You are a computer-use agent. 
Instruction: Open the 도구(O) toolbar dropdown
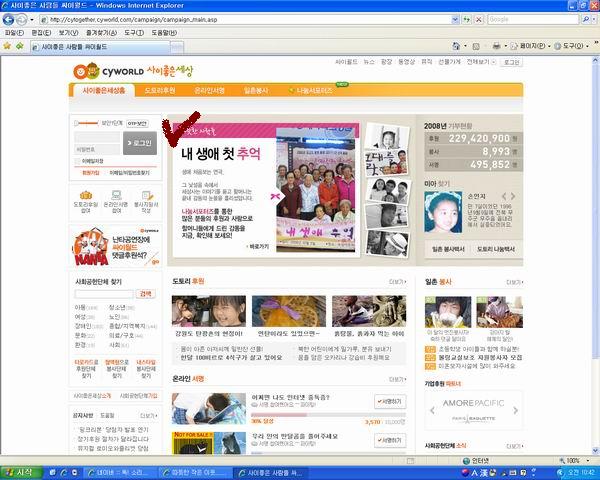pos(572,46)
